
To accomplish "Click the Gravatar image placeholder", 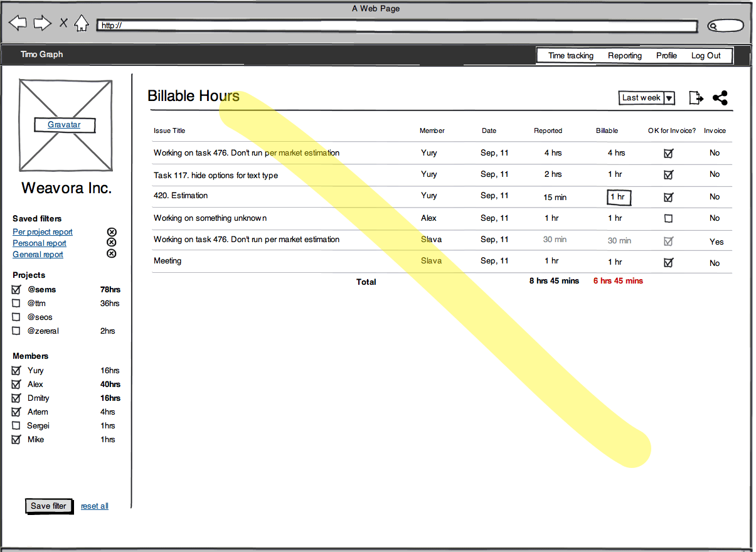I will coord(66,125).
